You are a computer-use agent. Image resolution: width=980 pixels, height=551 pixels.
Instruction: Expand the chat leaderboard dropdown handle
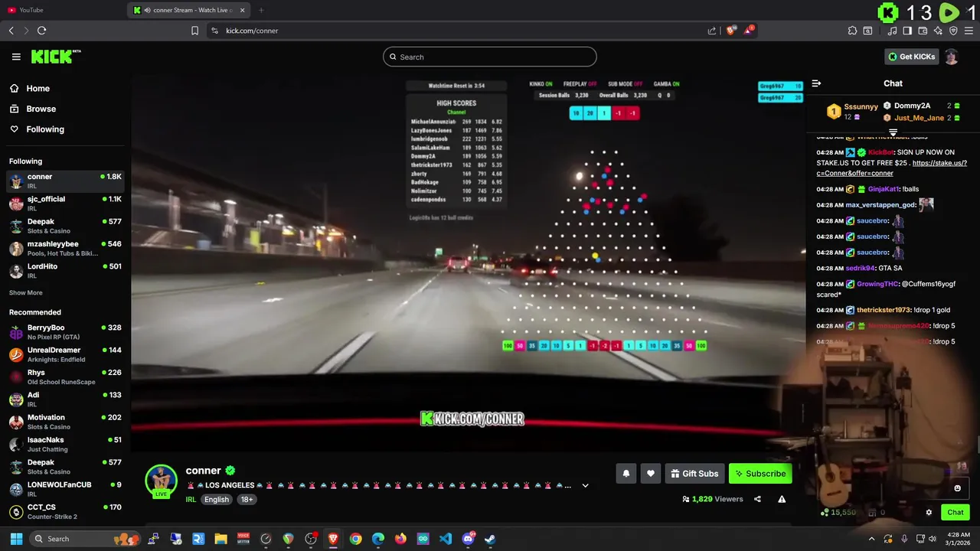coord(893,132)
